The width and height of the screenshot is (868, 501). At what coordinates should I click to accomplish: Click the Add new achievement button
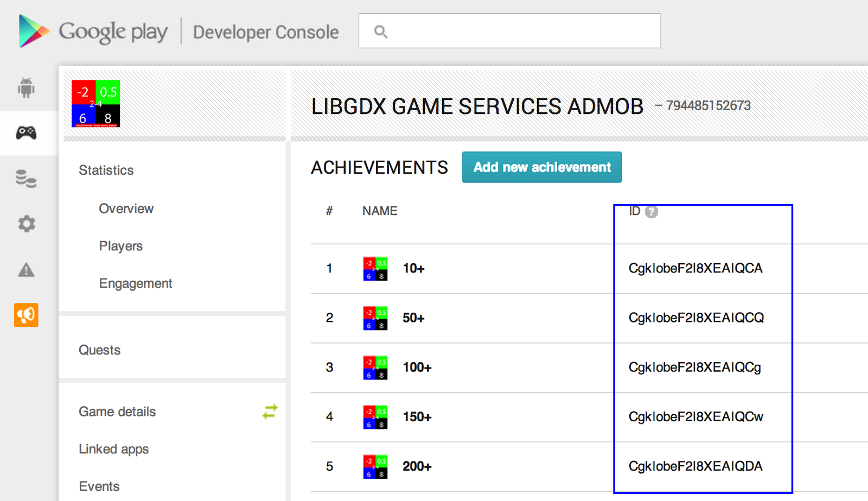[x=541, y=167]
